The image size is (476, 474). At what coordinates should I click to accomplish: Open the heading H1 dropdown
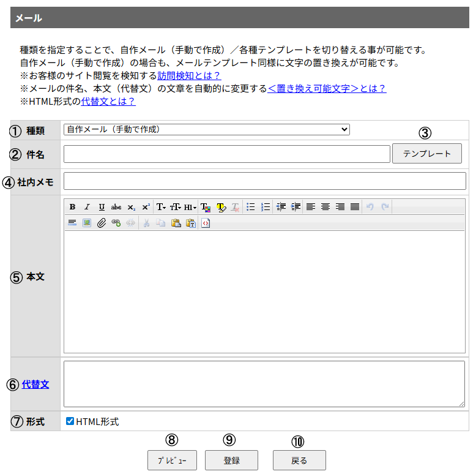[190, 207]
